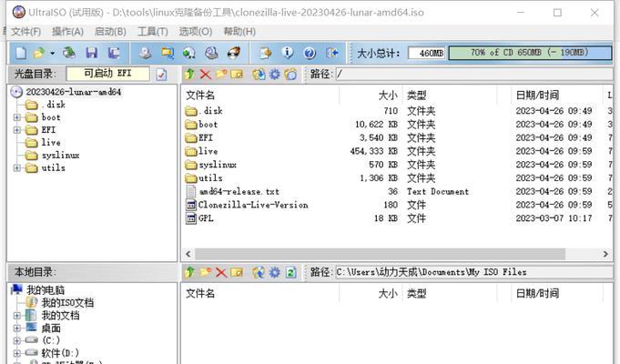Viewport: 620px width, 364px height.
Task: Open the 工具(T) menu
Action: 153,31
